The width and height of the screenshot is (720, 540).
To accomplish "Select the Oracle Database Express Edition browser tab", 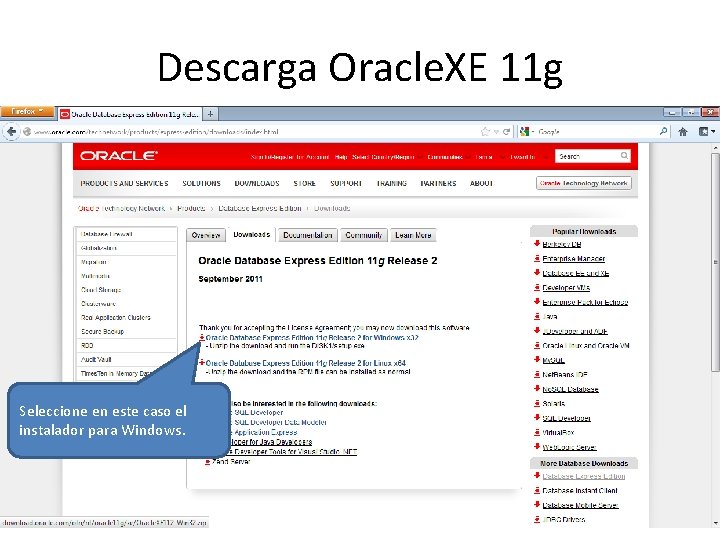I will point(130,114).
